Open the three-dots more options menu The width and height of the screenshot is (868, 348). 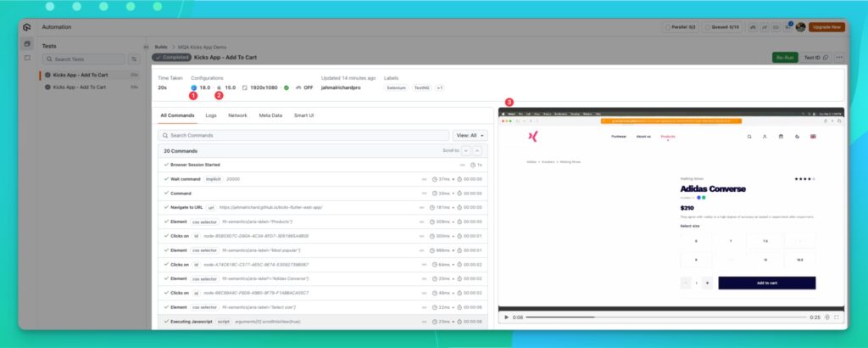pos(838,57)
